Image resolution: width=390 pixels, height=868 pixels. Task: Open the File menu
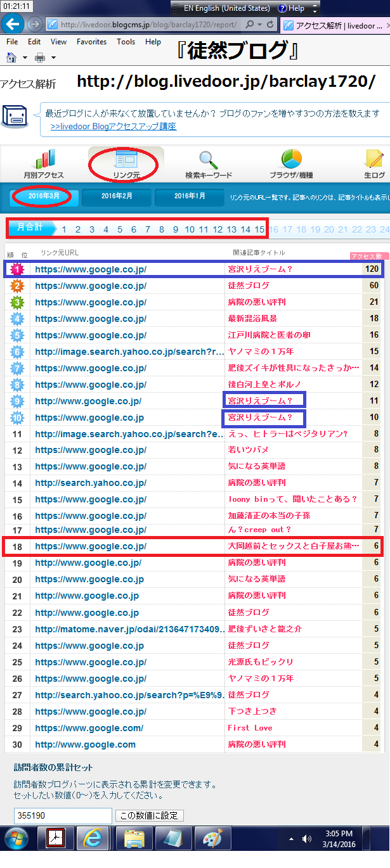point(11,42)
